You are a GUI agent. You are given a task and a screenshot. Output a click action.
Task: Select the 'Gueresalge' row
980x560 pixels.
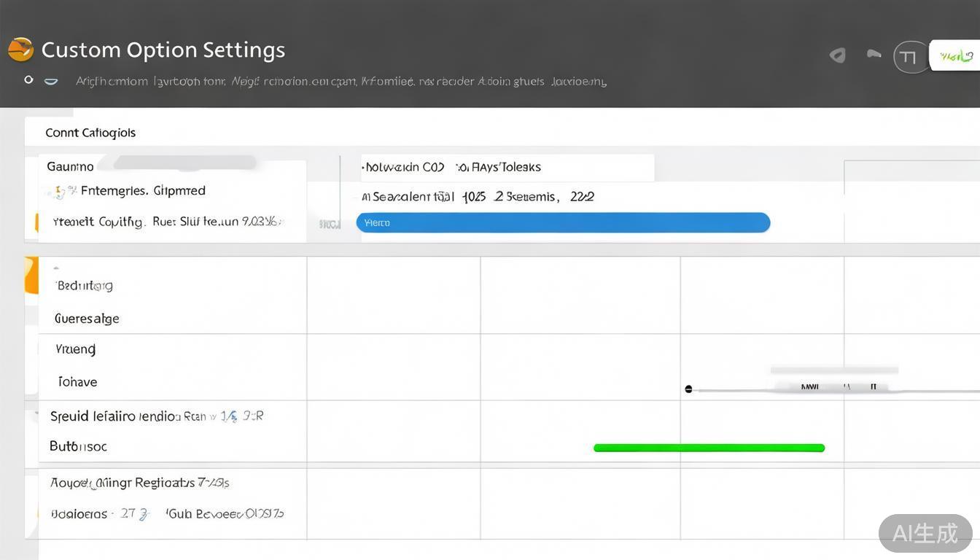(x=87, y=319)
